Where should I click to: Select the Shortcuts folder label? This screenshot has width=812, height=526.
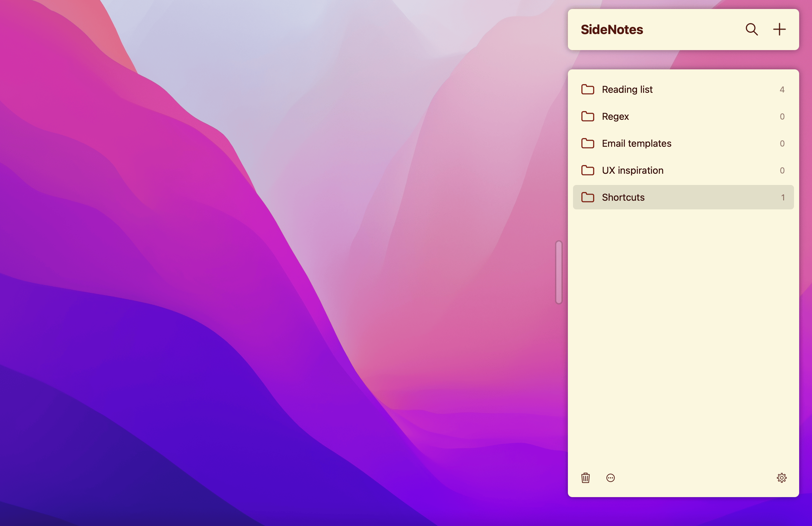pyautogui.click(x=623, y=197)
